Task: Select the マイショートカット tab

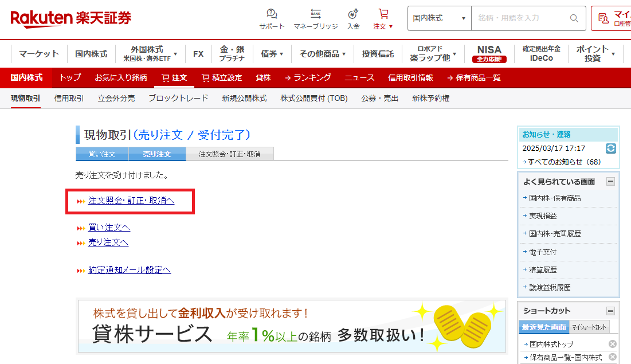Action: [589, 327]
